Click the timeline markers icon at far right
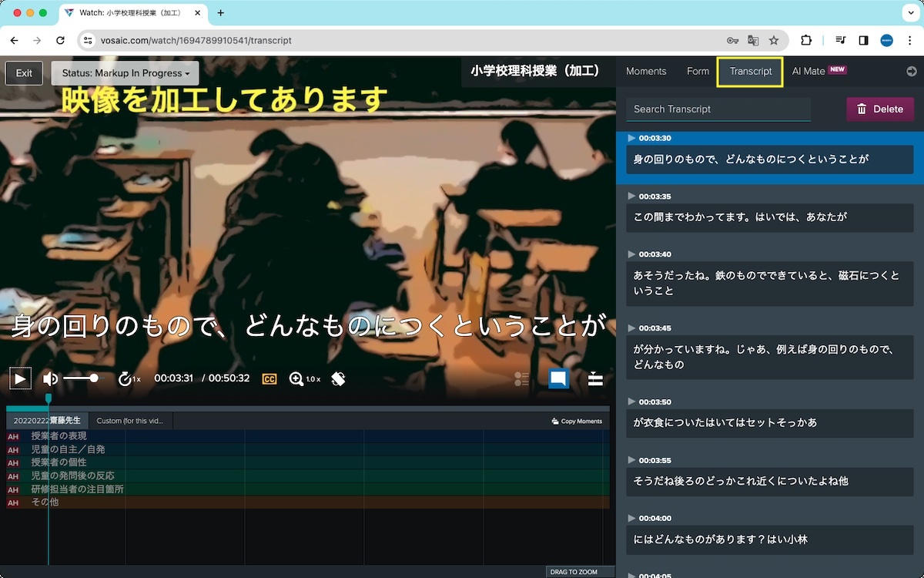 pos(594,379)
